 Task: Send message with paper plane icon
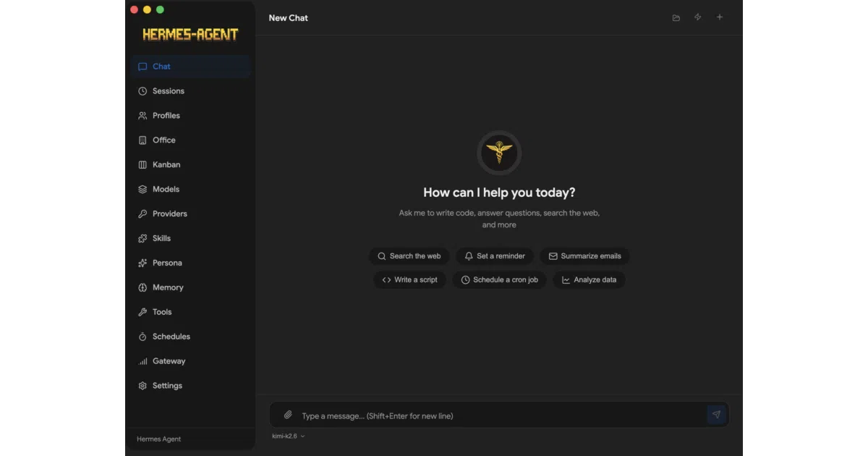[716, 415]
